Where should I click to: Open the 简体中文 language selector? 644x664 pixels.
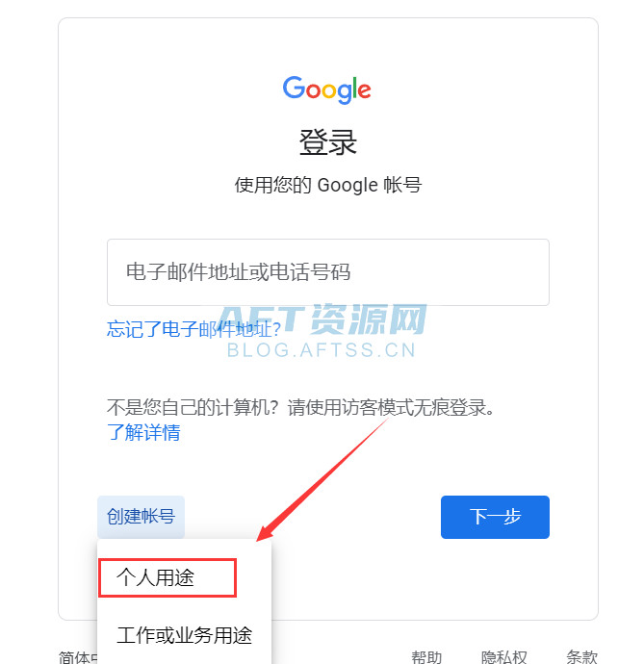[x=78, y=657]
